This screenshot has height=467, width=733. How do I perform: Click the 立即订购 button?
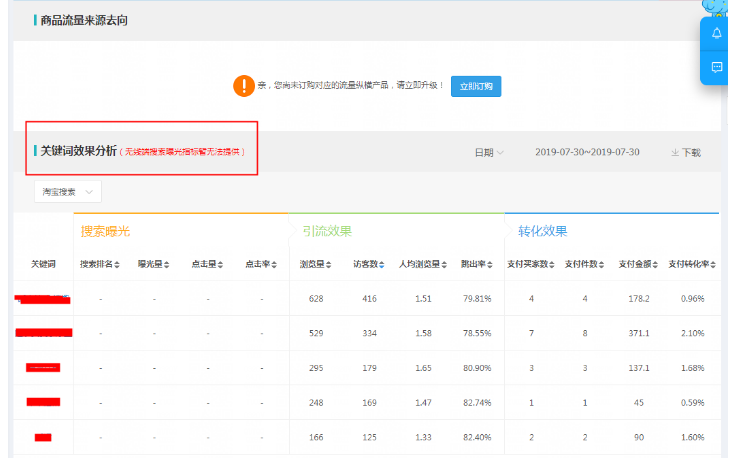pos(476,86)
